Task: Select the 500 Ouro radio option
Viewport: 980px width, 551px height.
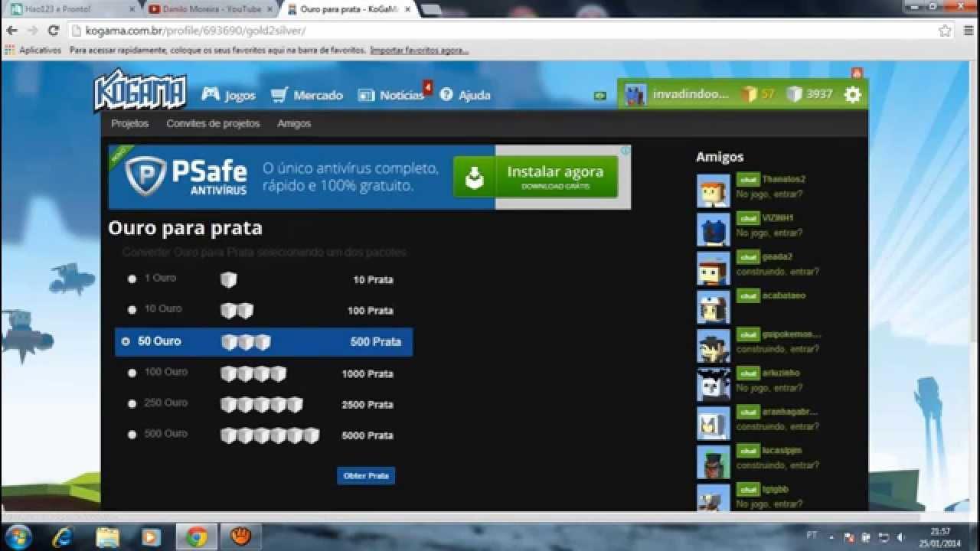Action: (x=132, y=435)
